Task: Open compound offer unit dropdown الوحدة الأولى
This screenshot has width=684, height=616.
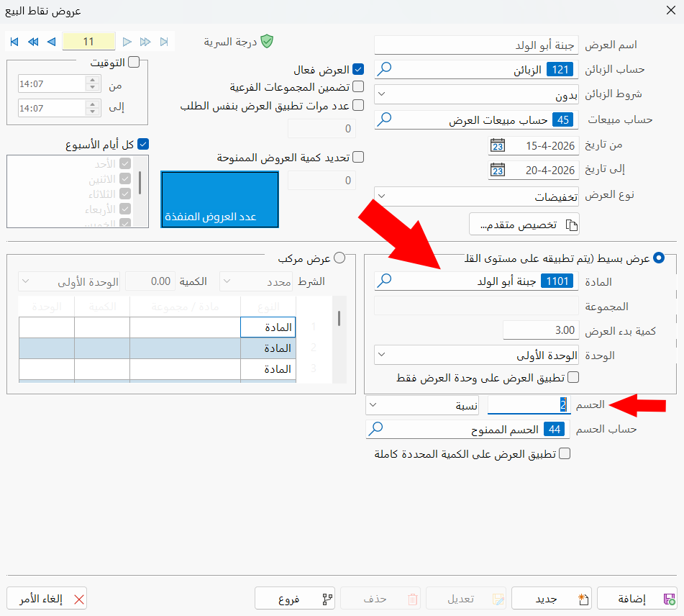Action: [x=69, y=281]
